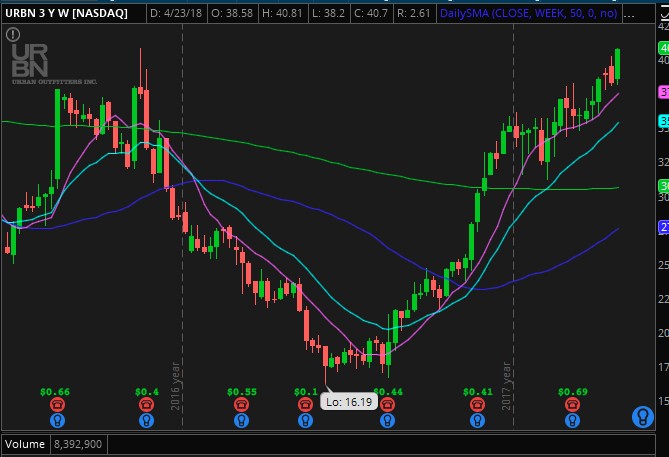Viewport: 669px width, 457px height.
Task: Click the DailySMA (CLOSE, WEEK, 50, 0, no) study label
Action: pos(528,14)
